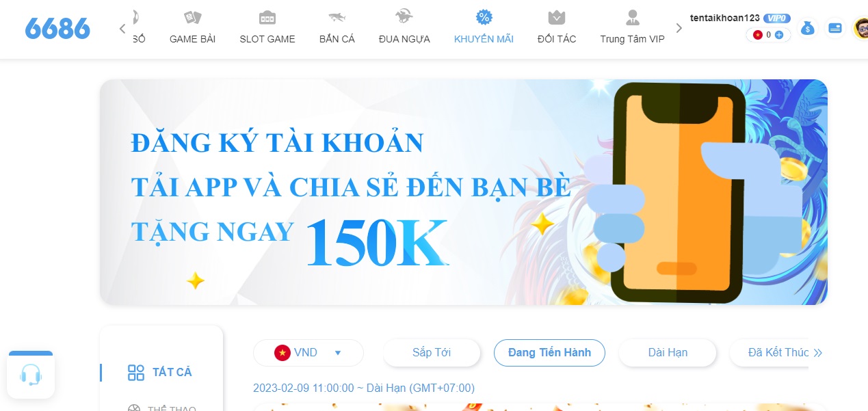868x411 pixels.
Task: Select the Sắp Tới filter tab
Action: pyautogui.click(x=432, y=353)
